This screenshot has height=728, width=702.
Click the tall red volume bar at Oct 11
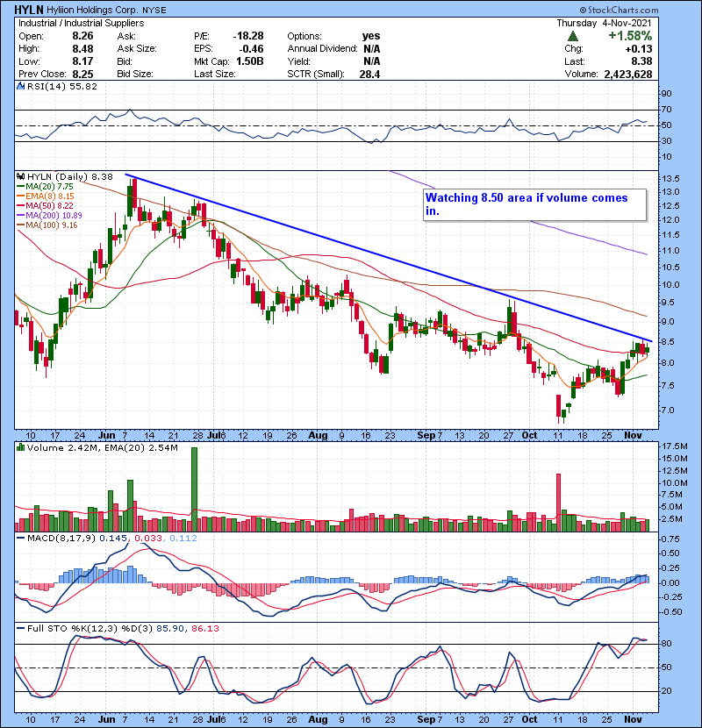pos(558,503)
